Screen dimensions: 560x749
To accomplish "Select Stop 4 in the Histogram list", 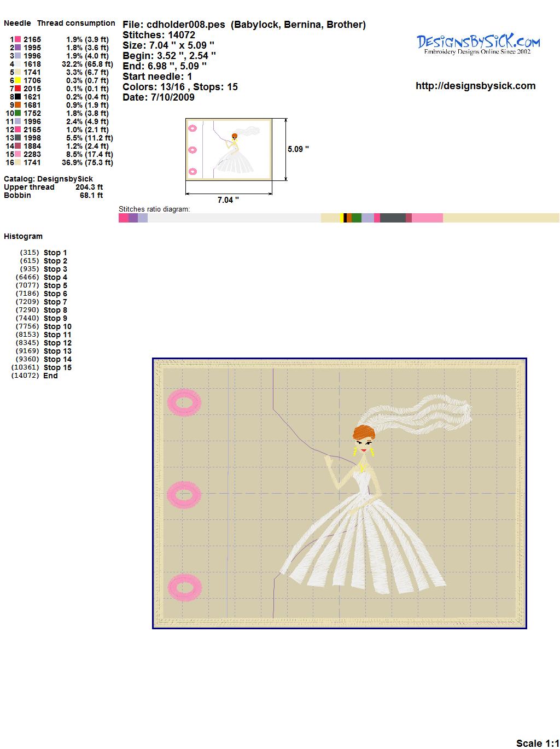I will tap(55, 277).
